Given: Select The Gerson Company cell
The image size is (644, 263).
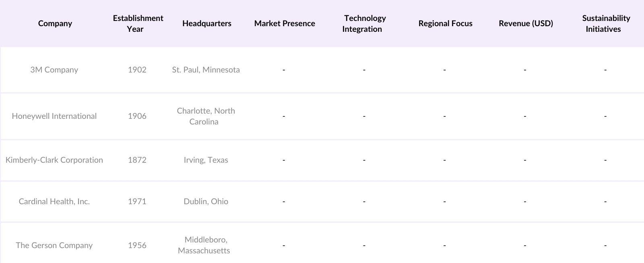Looking at the screenshot, I should (54, 245).
